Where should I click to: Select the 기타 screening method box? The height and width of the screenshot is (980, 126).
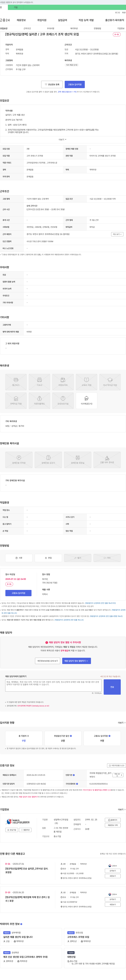pyautogui.click(x=107, y=558)
